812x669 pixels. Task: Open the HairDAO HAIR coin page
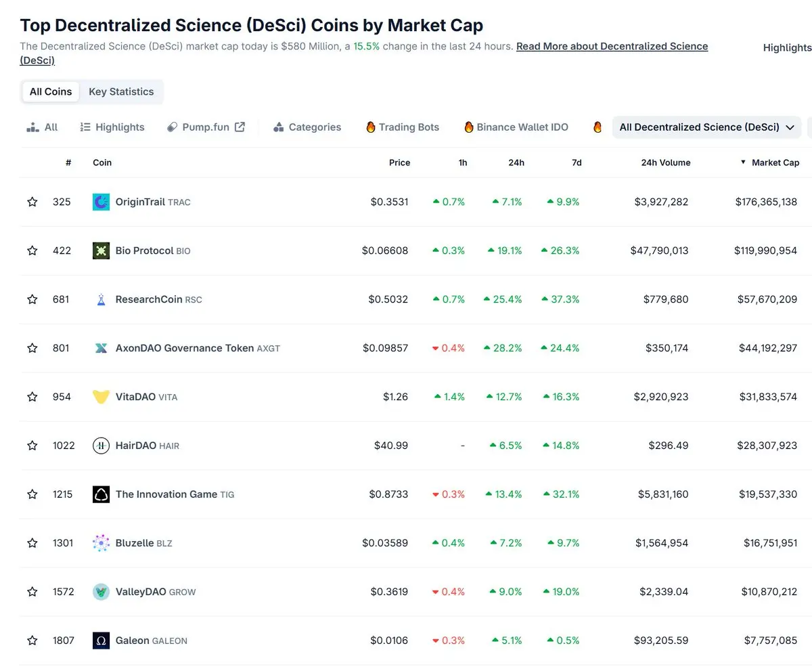[148, 446]
